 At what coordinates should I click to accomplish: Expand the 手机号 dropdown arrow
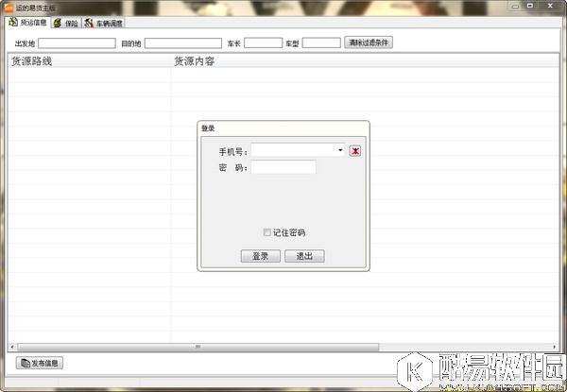[340, 150]
